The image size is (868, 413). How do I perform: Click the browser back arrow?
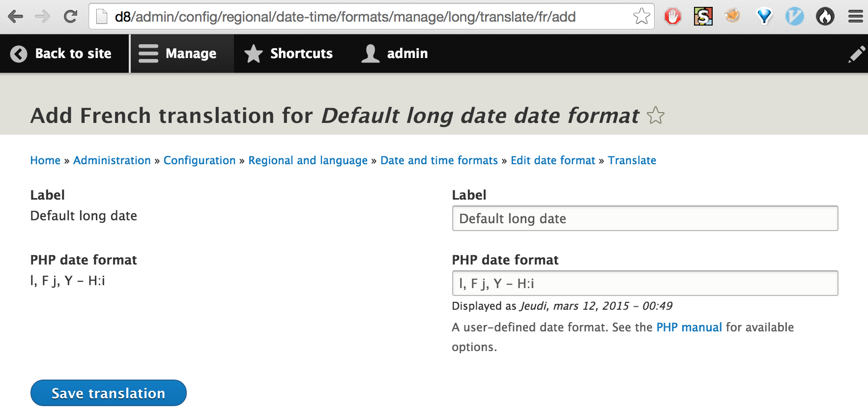click(16, 17)
